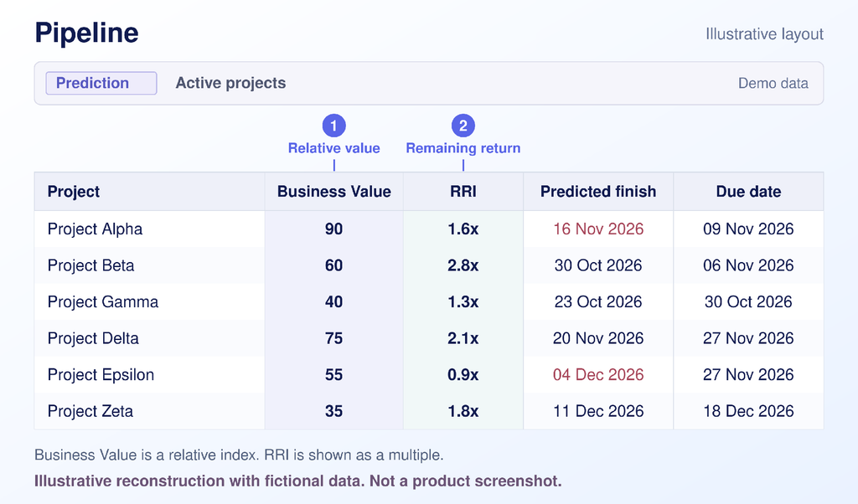Select the Project Beta row name
This screenshot has width=858, height=504.
[90, 265]
